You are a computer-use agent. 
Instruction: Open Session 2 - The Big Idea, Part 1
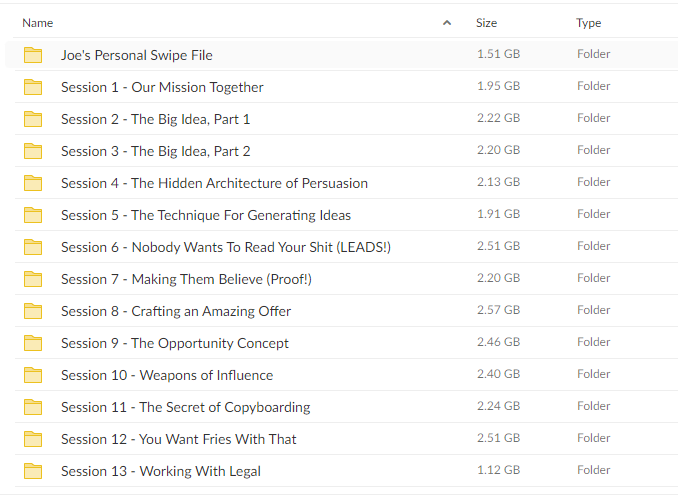156,119
